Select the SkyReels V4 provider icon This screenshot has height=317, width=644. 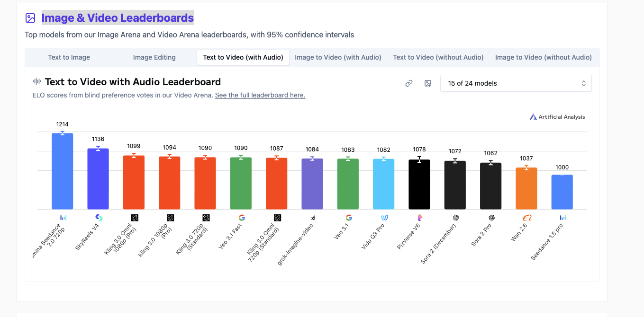(x=98, y=217)
